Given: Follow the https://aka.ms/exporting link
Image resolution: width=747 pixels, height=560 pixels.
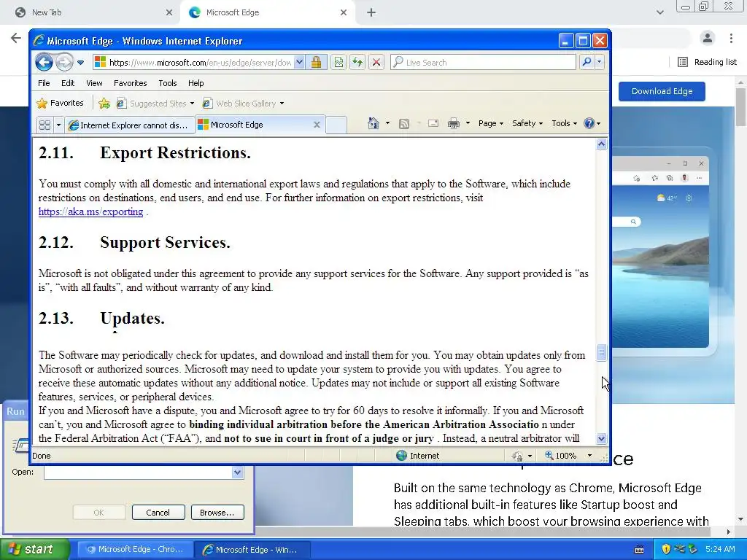Looking at the screenshot, I should point(90,211).
